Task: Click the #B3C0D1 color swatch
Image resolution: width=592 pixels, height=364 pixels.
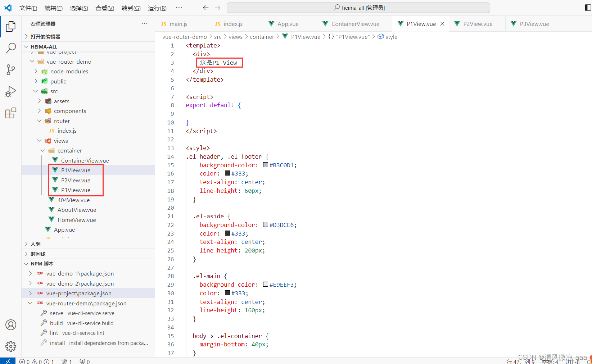Action: click(x=266, y=165)
